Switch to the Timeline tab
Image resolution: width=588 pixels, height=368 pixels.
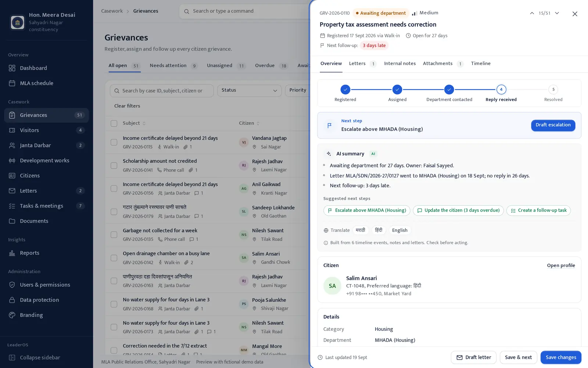point(481,64)
